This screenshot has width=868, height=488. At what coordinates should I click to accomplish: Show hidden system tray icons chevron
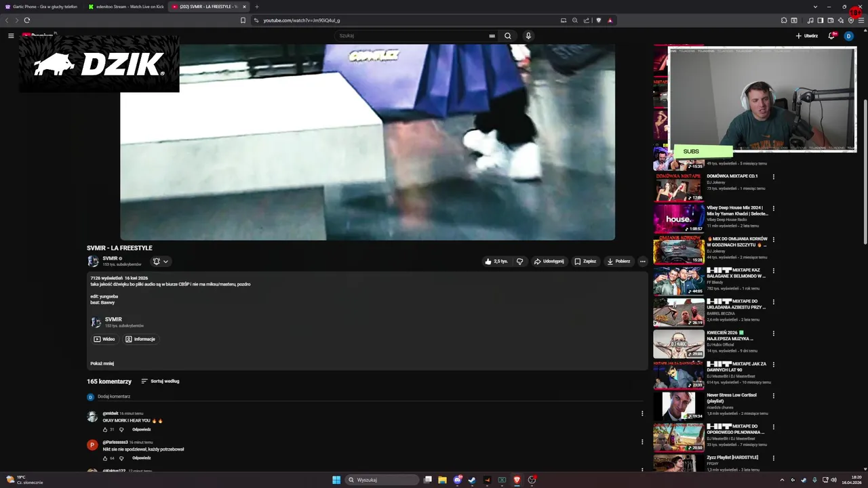[x=782, y=480]
